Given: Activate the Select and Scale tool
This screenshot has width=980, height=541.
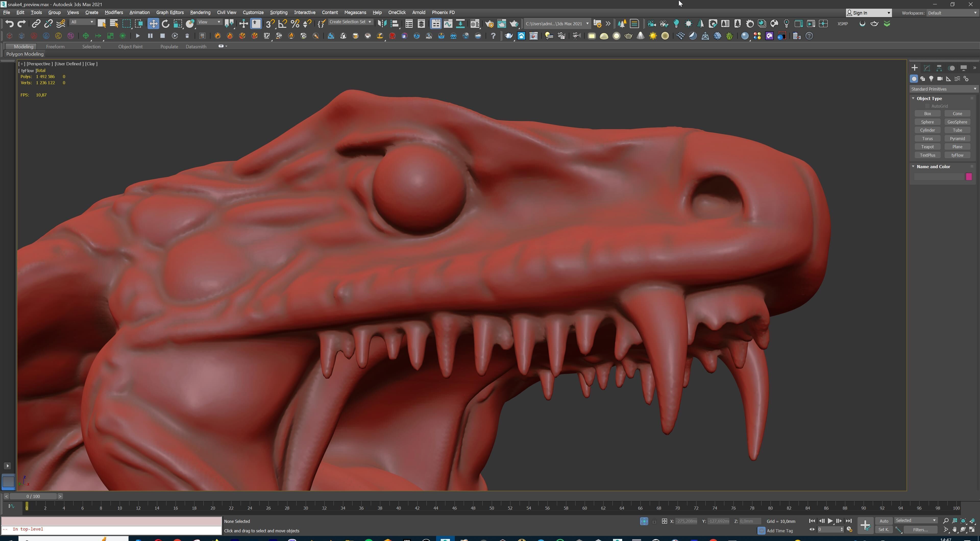Looking at the screenshot, I should (x=178, y=23).
